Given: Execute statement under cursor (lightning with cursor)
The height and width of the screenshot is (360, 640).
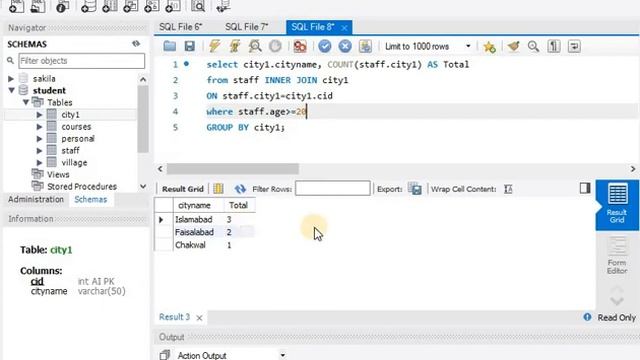Looking at the screenshot, I should (x=235, y=46).
